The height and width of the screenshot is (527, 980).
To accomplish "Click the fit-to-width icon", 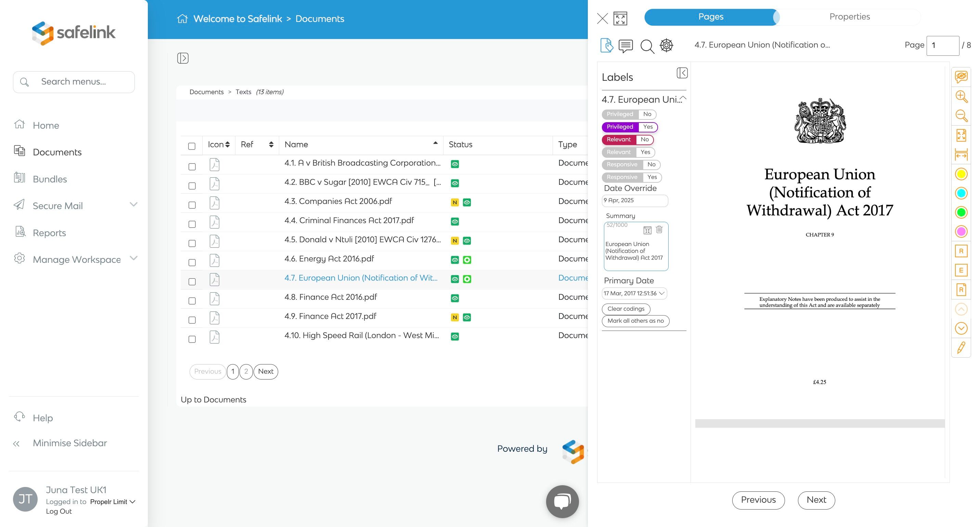I will point(961,155).
